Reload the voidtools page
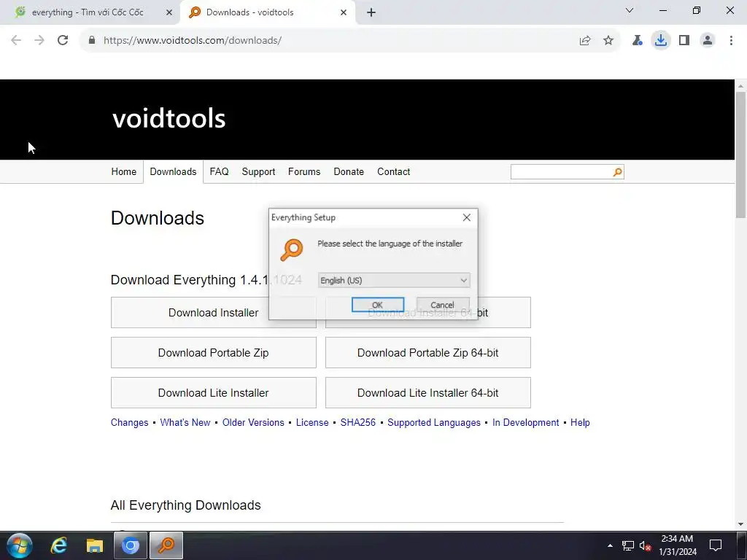Screen dimensions: 747x560 (63, 40)
